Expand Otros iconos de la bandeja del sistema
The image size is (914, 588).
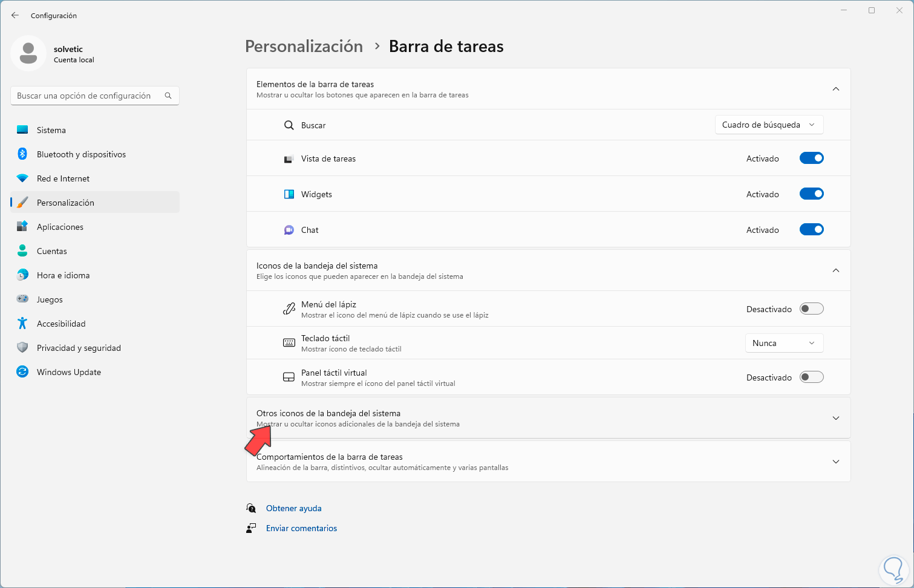[835, 418]
